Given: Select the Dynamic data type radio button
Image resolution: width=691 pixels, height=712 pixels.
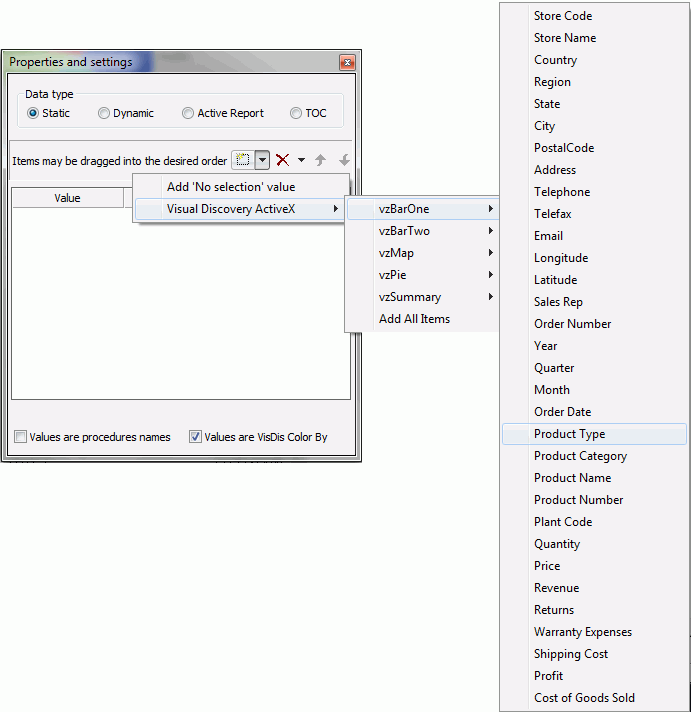Looking at the screenshot, I should pos(104,113).
